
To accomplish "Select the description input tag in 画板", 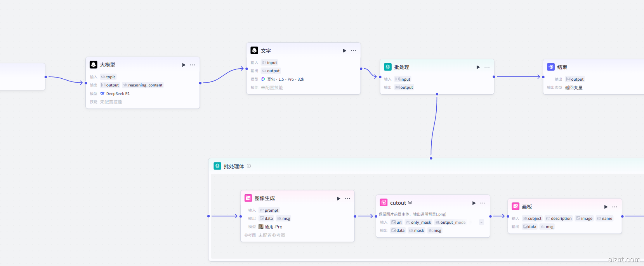I will [x=559, y=218].
